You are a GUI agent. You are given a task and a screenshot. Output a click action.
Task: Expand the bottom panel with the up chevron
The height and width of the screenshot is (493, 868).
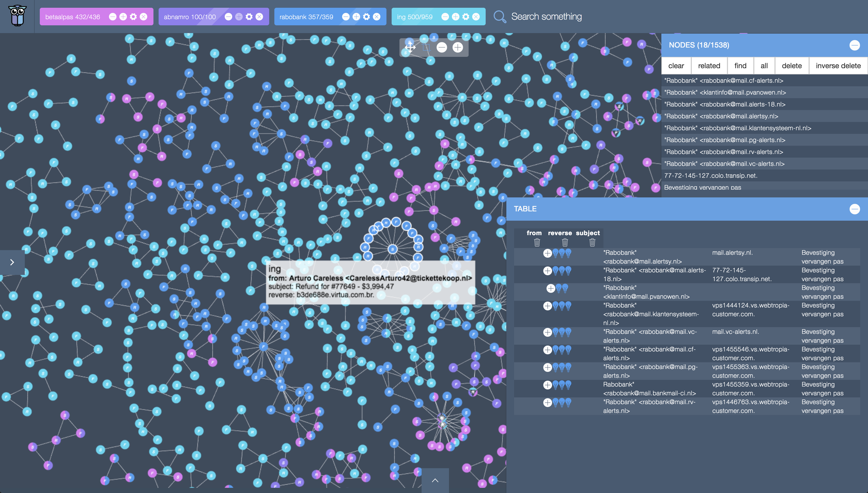(x=435, y=480)
